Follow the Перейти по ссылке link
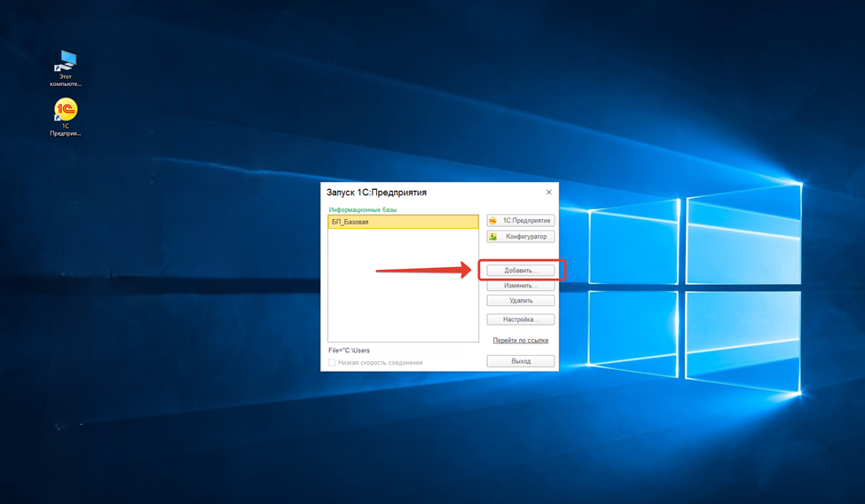Viewport: 865px width, 504px height. (x=520, y=340)
